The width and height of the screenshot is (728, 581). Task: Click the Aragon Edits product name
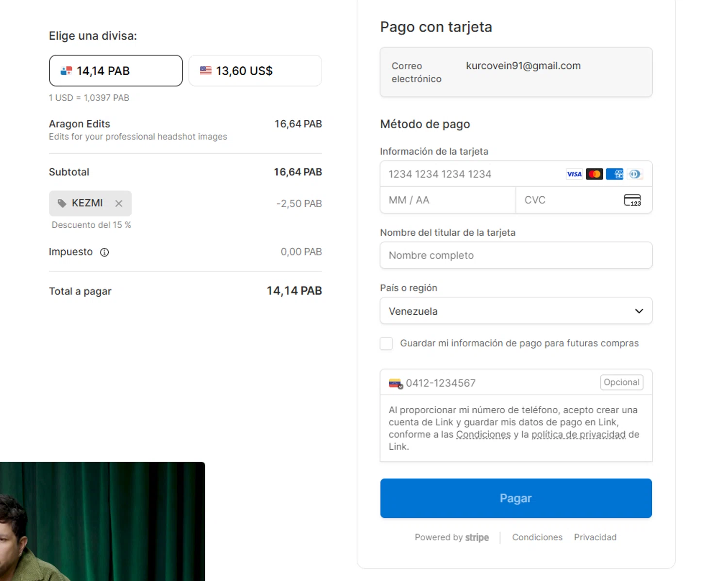pos(80,124)
